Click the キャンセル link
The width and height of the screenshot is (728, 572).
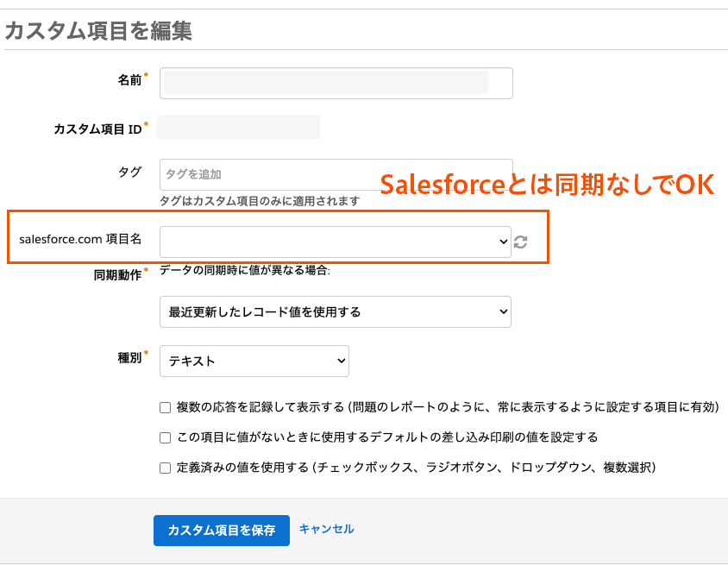pos(326,529)
